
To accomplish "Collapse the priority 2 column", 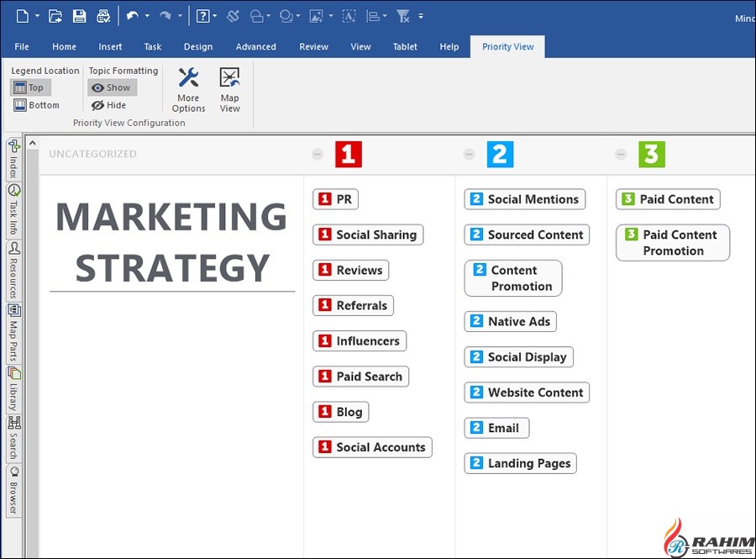I will click(x=469, y=154).
